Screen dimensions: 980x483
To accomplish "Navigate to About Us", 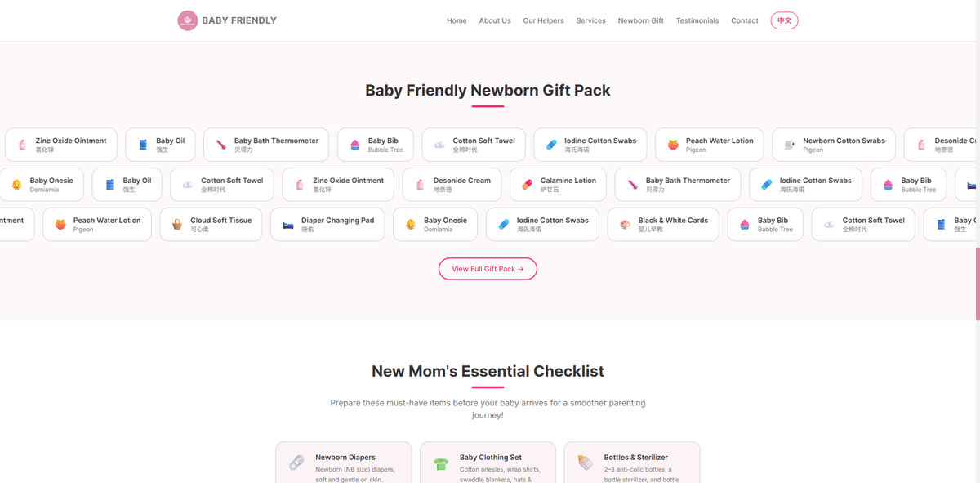I will point(495,20).
